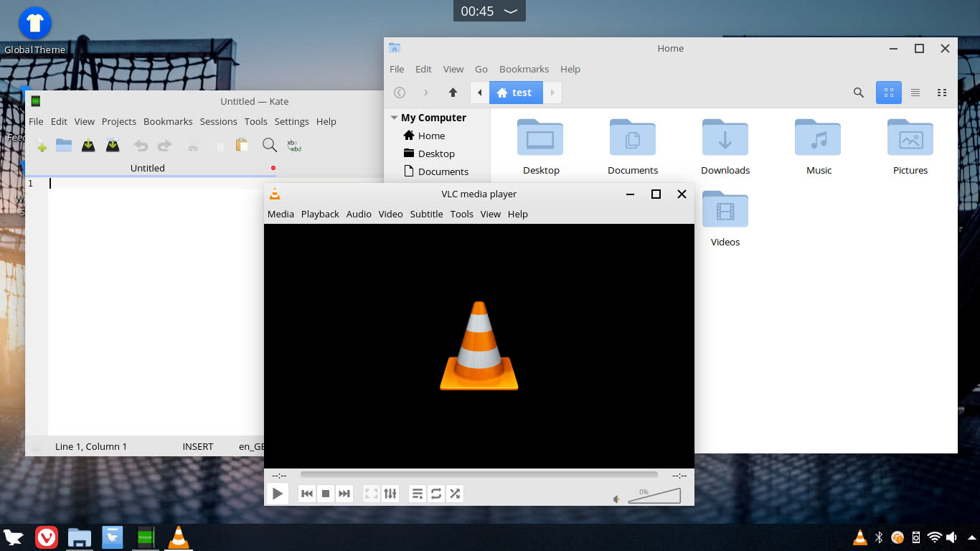Click the Copy icon in Kate toolbar
Screen dimensions: 980x551
(220, 146)
